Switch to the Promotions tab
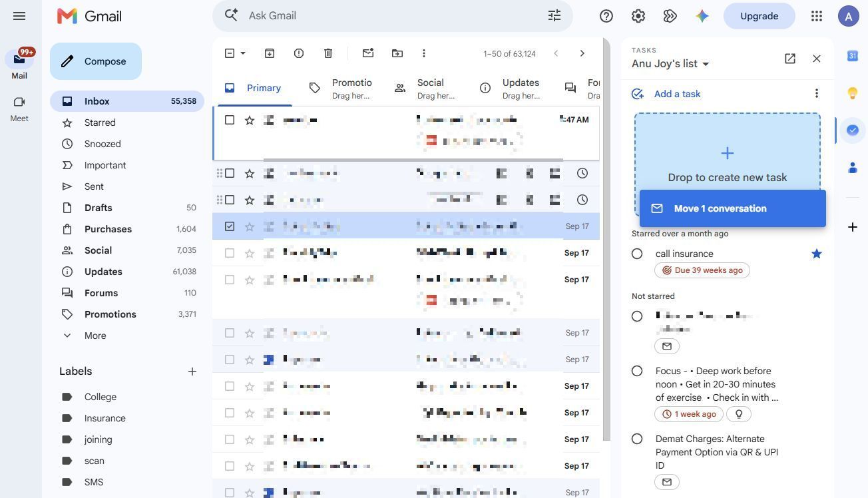The width and height of the screenshot is (868, 498). [x=340, y=88]
